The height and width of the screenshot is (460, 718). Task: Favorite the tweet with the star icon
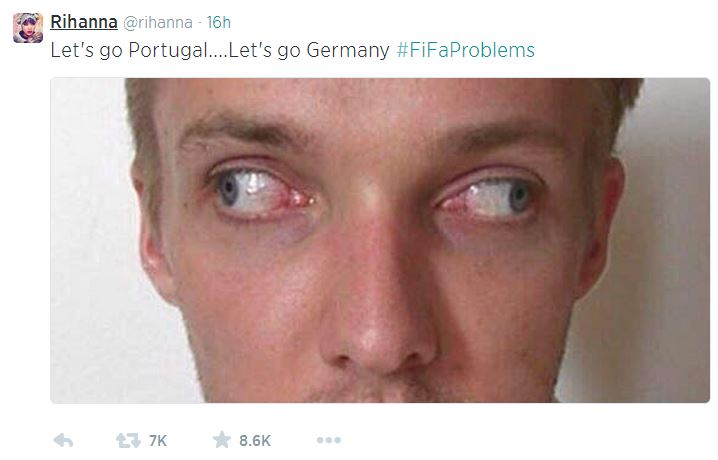point(222,439)
